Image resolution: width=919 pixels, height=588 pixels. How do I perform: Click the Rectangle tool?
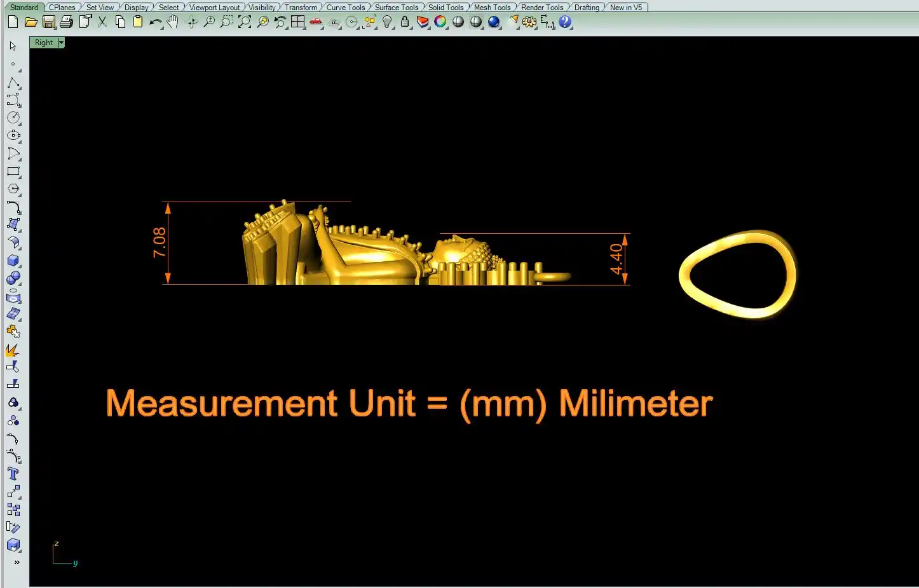(x=13, y=172)
